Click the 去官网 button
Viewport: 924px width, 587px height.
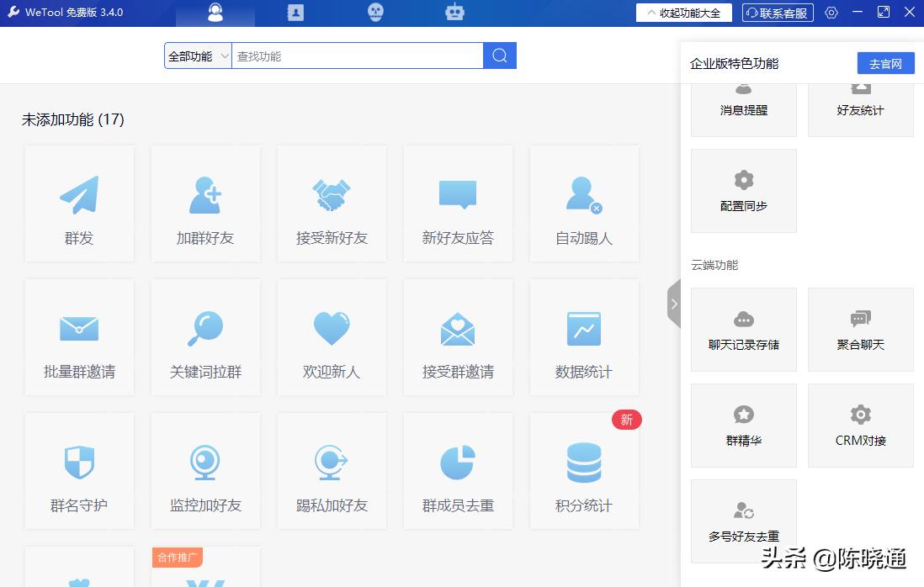tap(885, 64)
